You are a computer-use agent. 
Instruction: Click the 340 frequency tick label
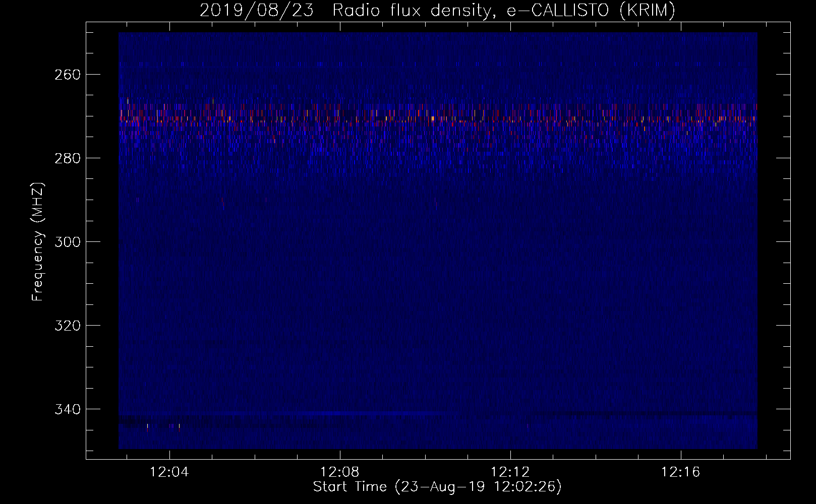click(67, 409)
